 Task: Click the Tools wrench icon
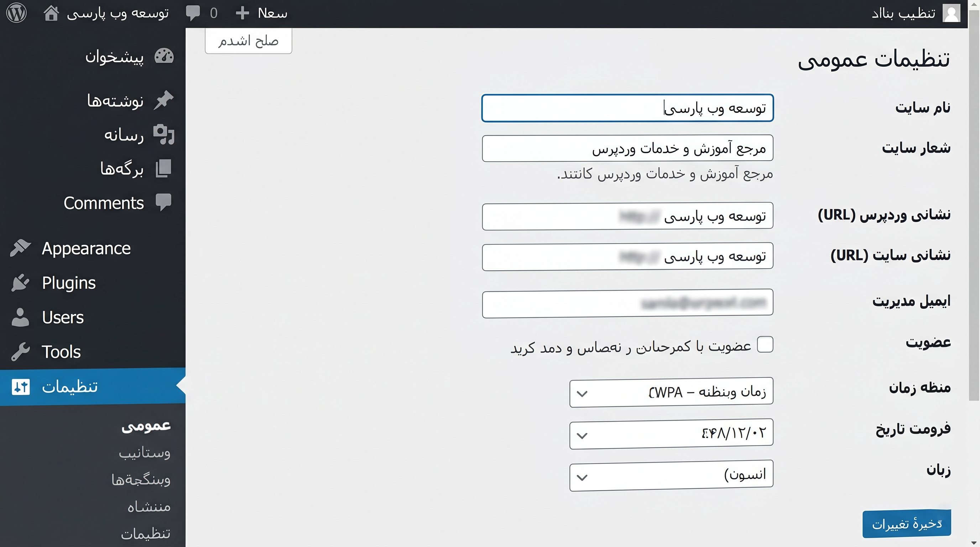tap(20, 351)
